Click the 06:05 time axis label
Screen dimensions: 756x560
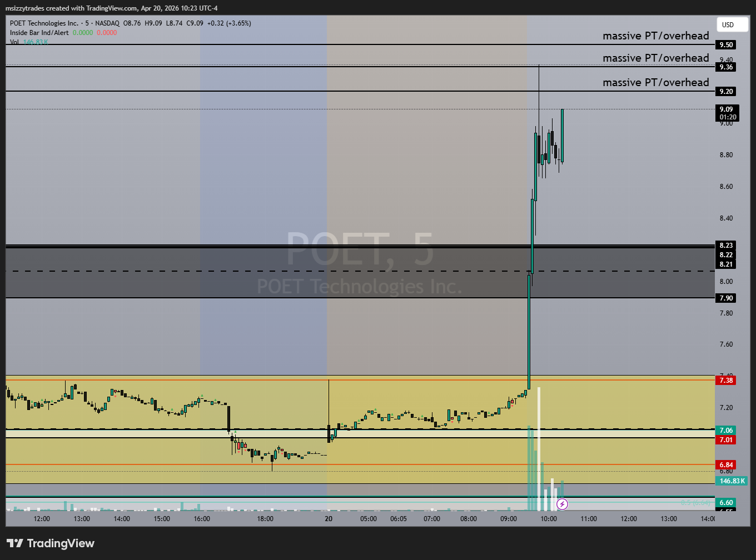399,519
